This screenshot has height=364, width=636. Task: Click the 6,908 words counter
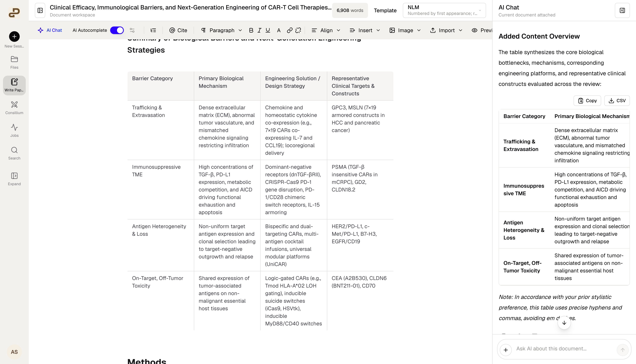[x=350, y=11]
